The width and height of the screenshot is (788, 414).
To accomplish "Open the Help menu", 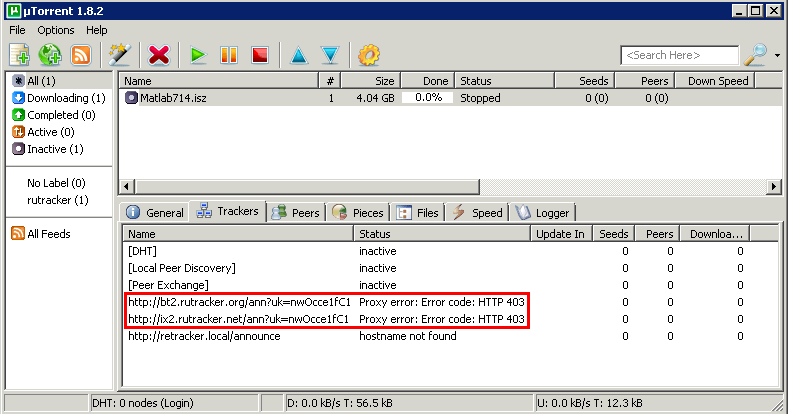I will 96,30.
